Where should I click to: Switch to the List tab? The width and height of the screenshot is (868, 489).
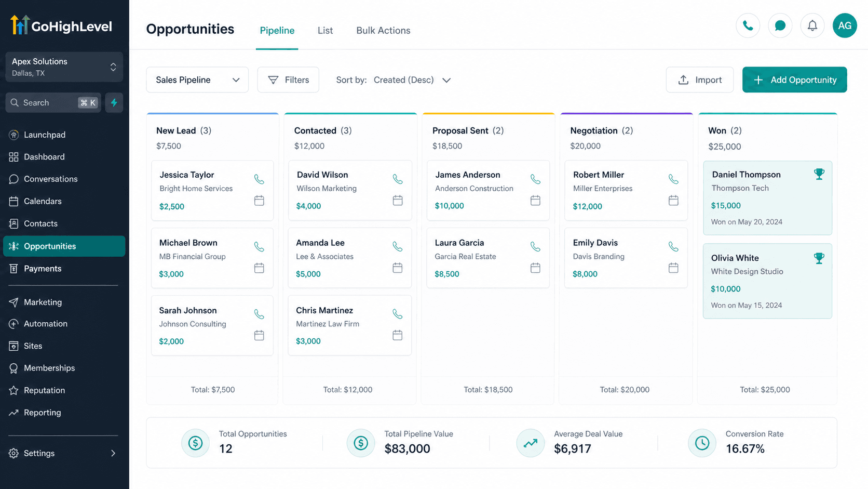tap(325, 31)
